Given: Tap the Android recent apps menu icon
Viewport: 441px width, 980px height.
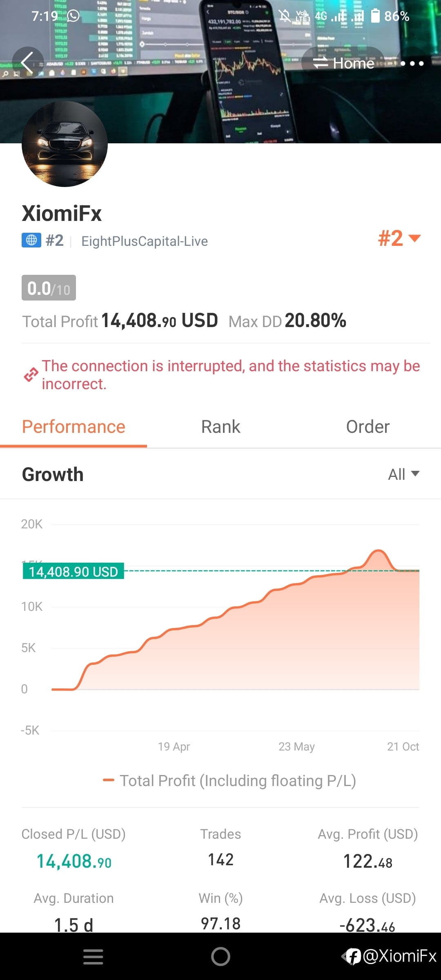Looking at the screenshot, I should (x=93, y=956).
